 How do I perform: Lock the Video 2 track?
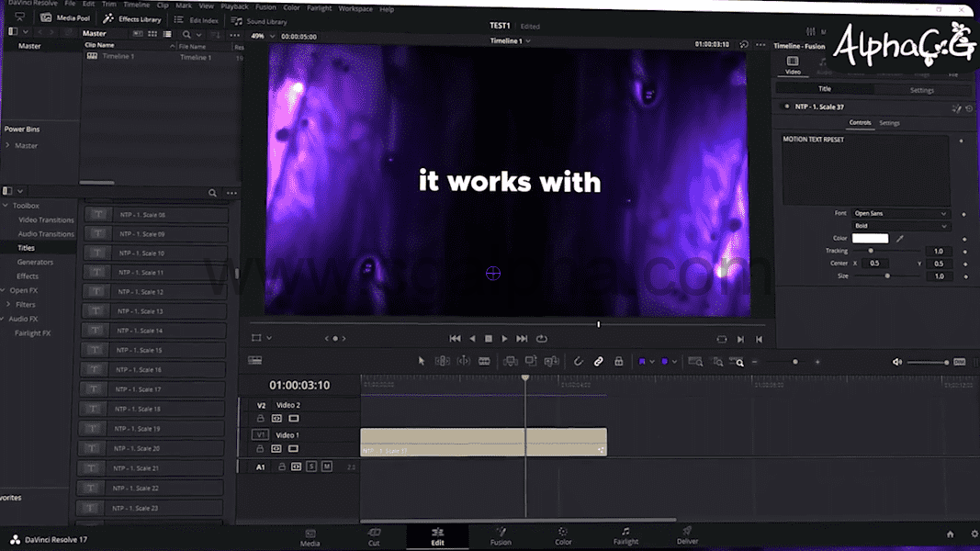[260, 419]
